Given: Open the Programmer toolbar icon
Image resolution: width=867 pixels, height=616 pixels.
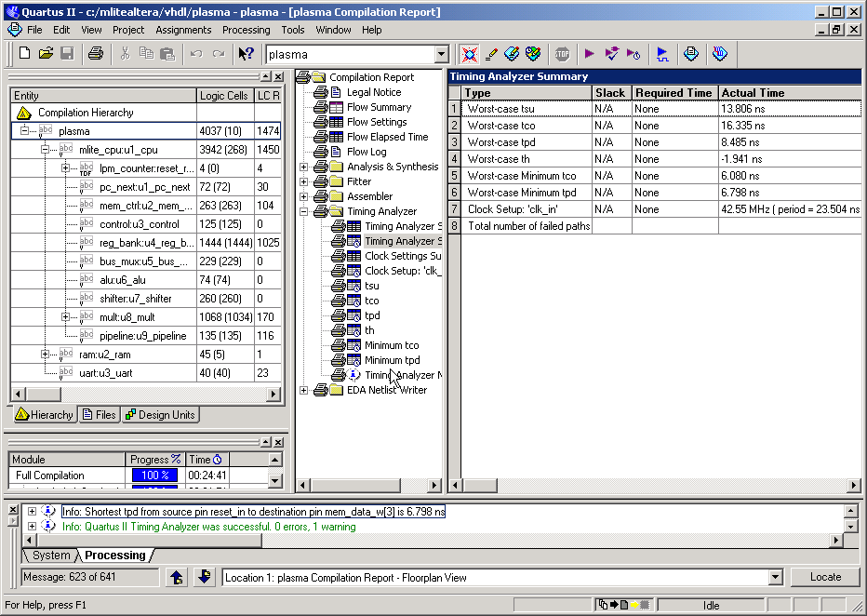Looking at the screenshot, I should [719, 54].
